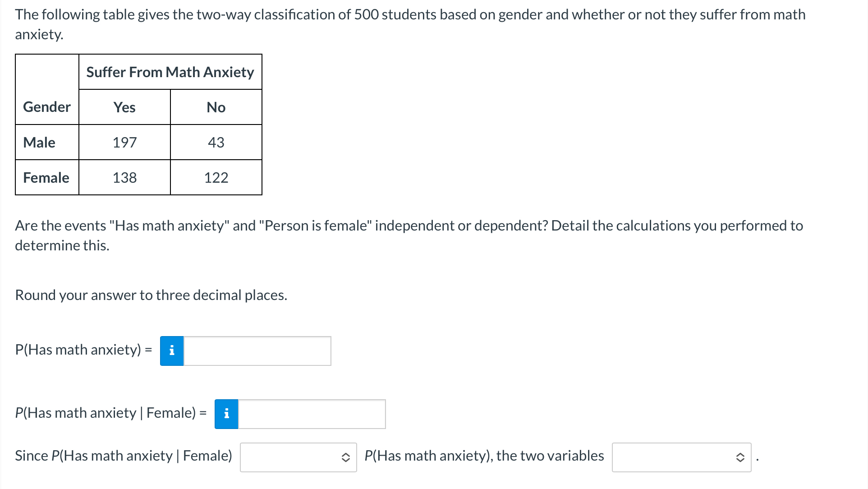
Task: Open the comparison dropdown after 'Since P(Has math anxiety | Female)'
Action: (x=298, y=457)
